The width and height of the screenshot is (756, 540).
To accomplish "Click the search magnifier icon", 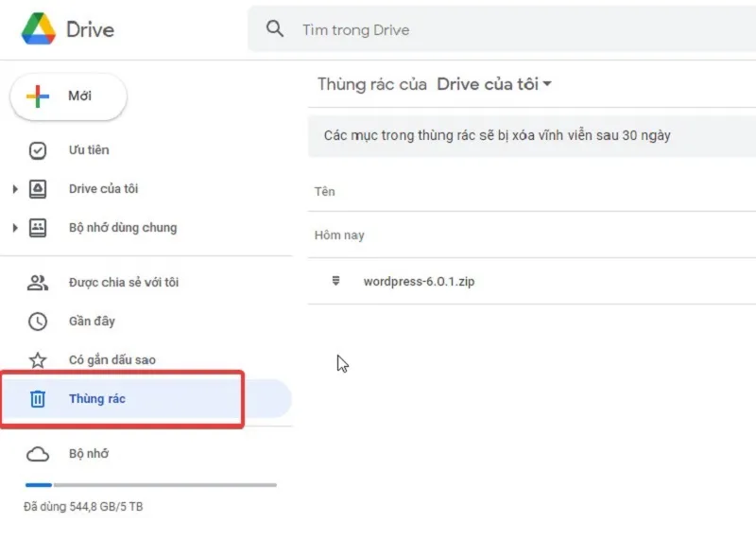I will (275, 29).
